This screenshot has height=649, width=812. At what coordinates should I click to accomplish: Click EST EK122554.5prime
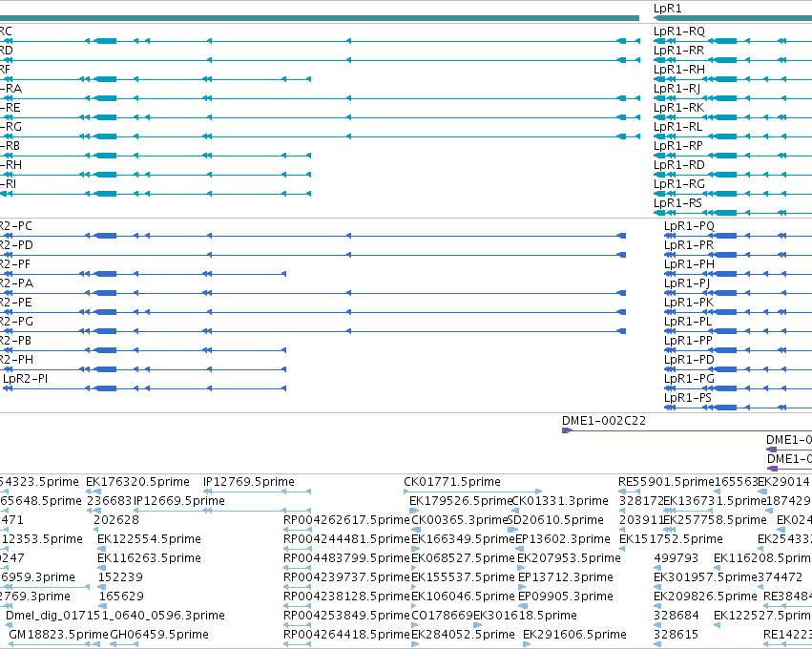pos(149,539)
